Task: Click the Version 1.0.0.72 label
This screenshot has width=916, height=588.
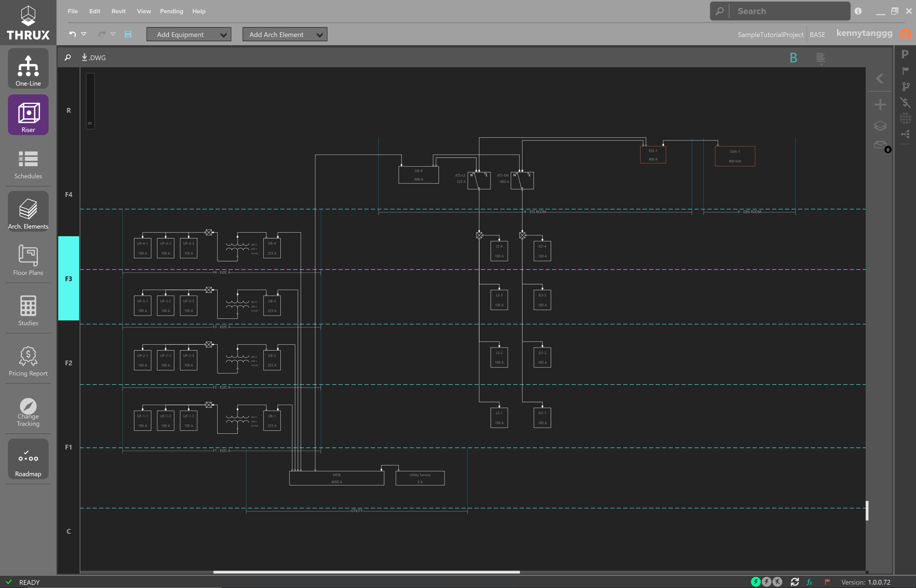Action: coord(866,582)
